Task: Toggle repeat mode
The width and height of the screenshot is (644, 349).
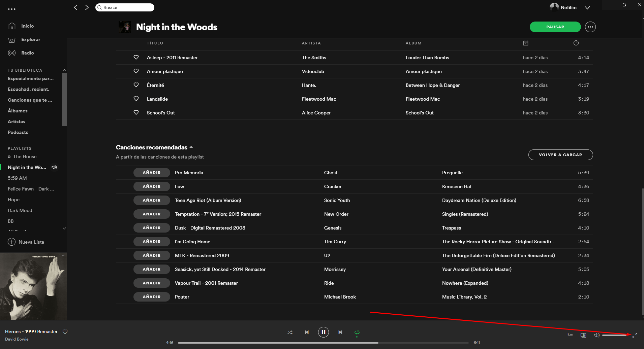Action: 357,333
